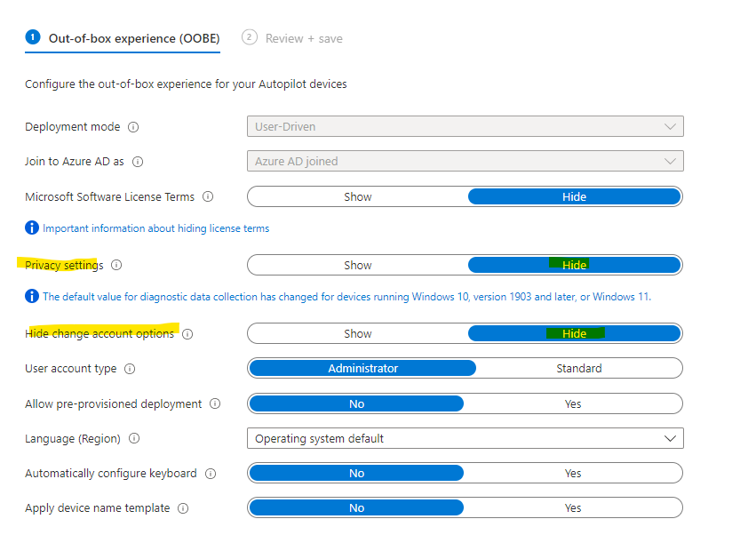Set User account type to Standard

click(x=578, y=368)
